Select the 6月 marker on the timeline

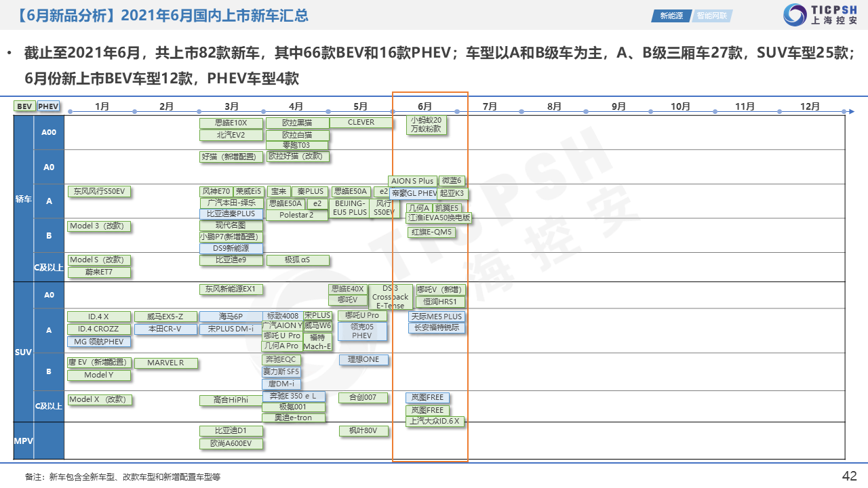coord(425,106)
